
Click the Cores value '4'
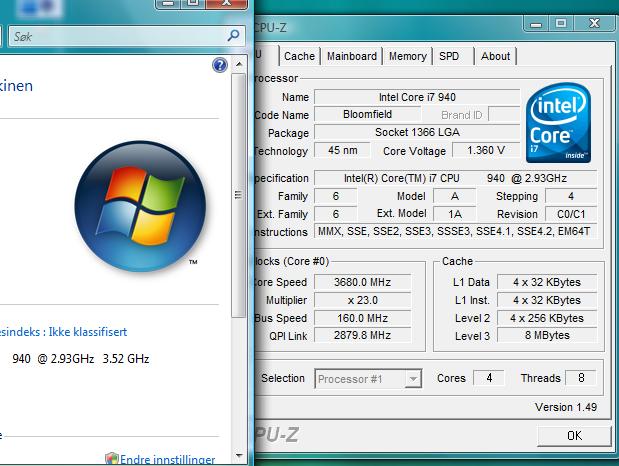[x=489, y=378]
